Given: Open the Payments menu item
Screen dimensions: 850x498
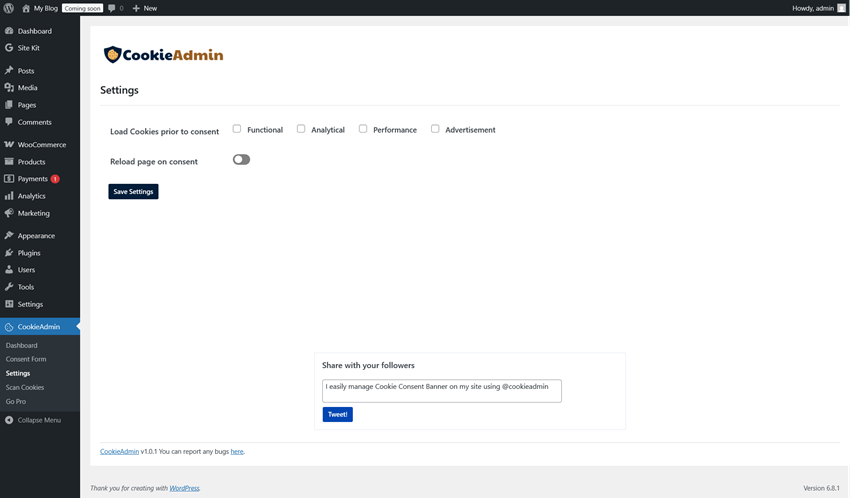Looking at the screenshot, I should pyautogui.click(x=40, y=179).
